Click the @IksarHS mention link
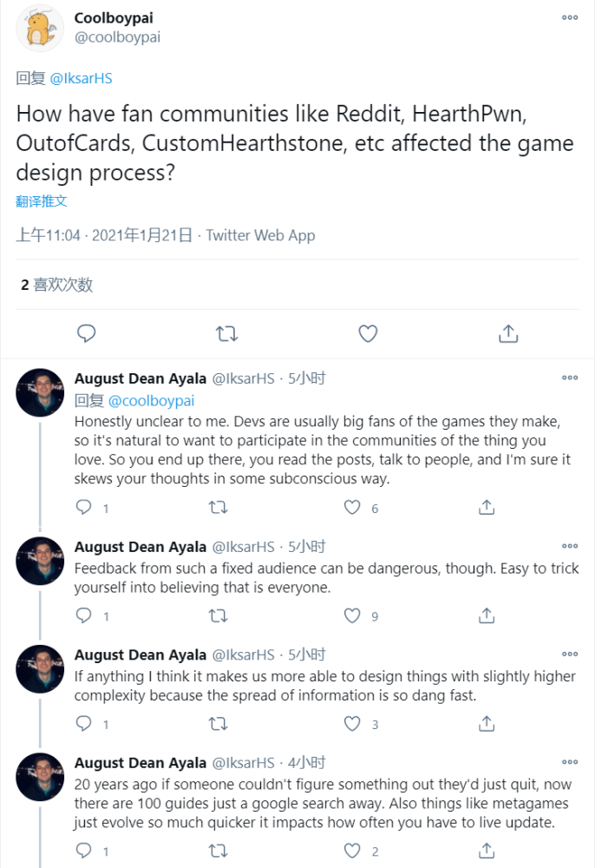 pyautogui.click(x=81, y=78)
